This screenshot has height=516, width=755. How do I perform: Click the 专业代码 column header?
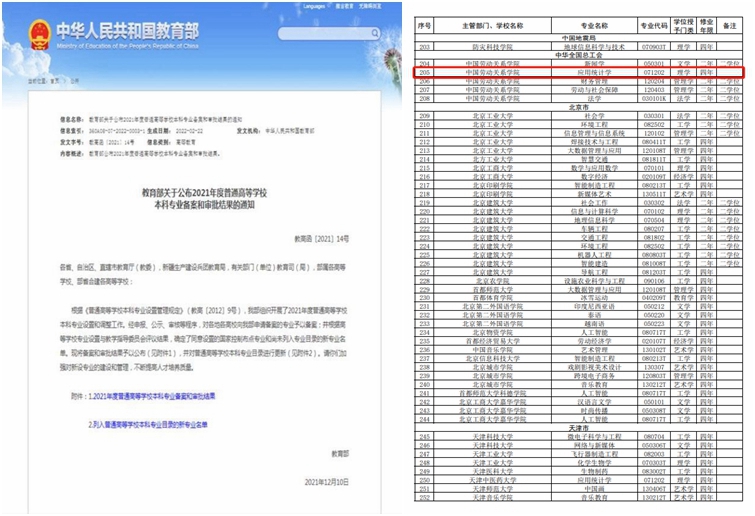(x=654, y=26)
